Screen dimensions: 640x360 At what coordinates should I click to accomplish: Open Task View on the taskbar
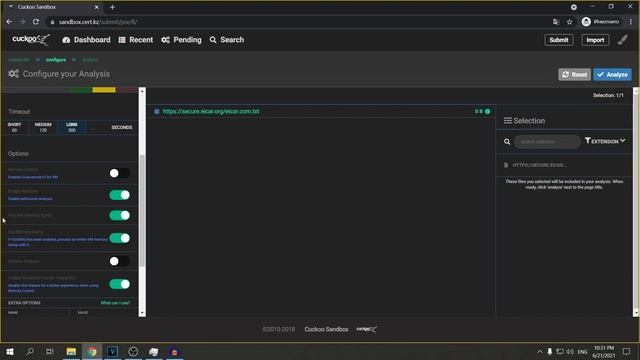[x=50, y=351]
